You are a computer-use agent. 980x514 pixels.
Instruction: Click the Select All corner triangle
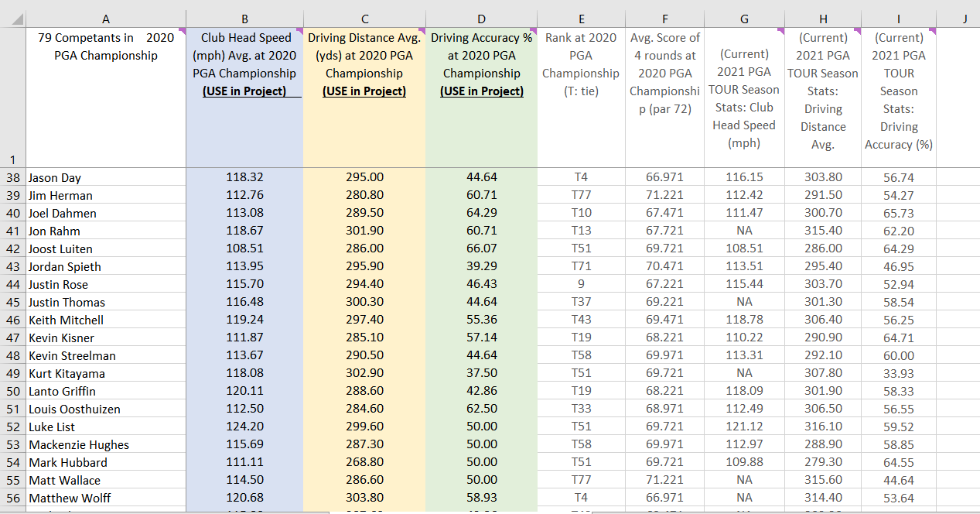click(x=13, y=19)
